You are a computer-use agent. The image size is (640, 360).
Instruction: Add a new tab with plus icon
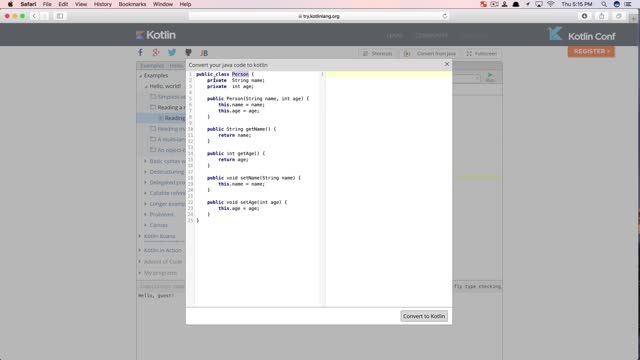pyautogui.click(x=633, y=18)
